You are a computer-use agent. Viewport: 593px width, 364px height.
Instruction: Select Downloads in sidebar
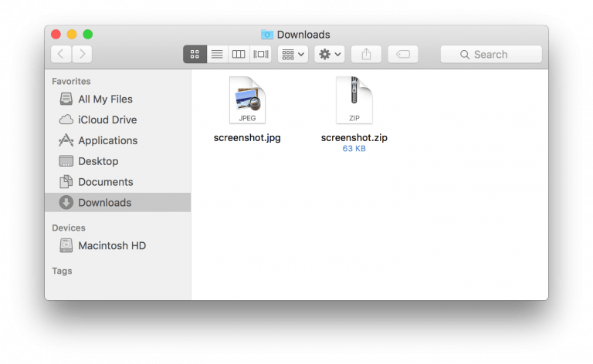(117, 202)
